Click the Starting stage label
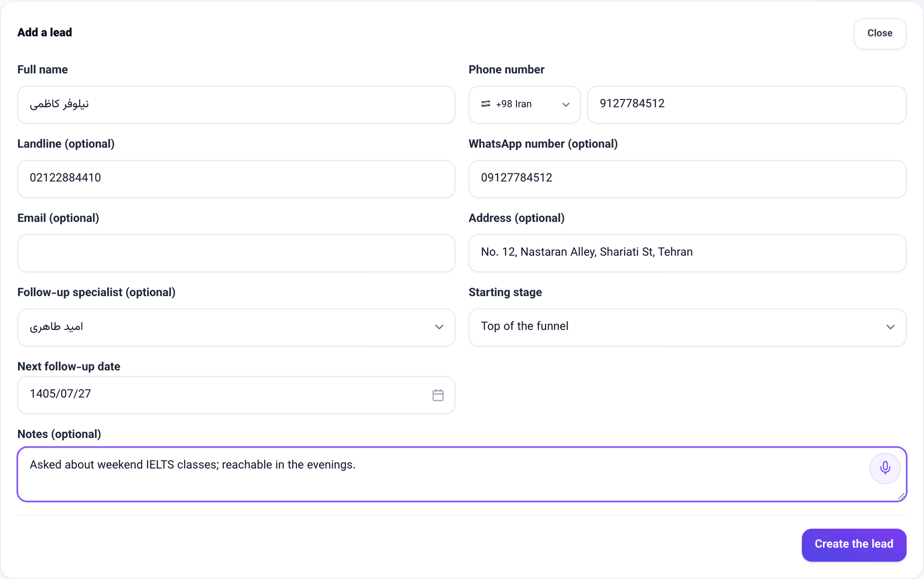 coord(505,293)
